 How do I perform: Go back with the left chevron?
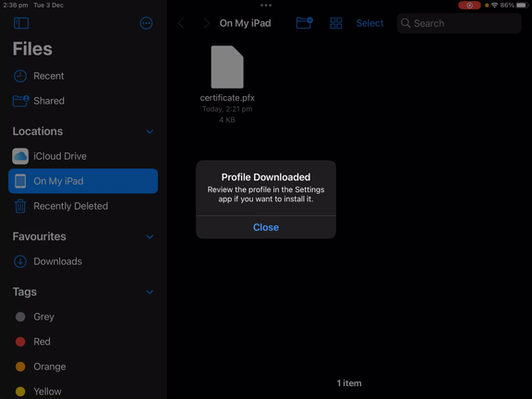pos(181,23)
